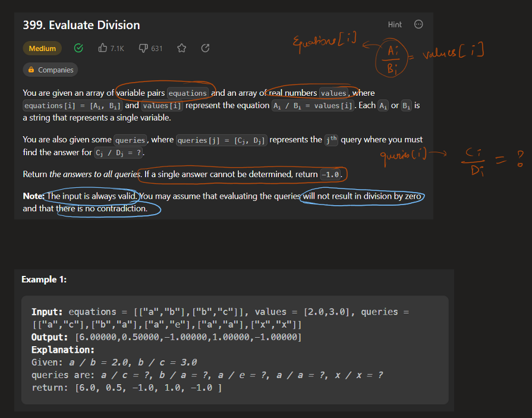Viewport: 532px width, 418px height.
Task: Click the 399. Evaluate Division title
Action: tap(81, 25)
